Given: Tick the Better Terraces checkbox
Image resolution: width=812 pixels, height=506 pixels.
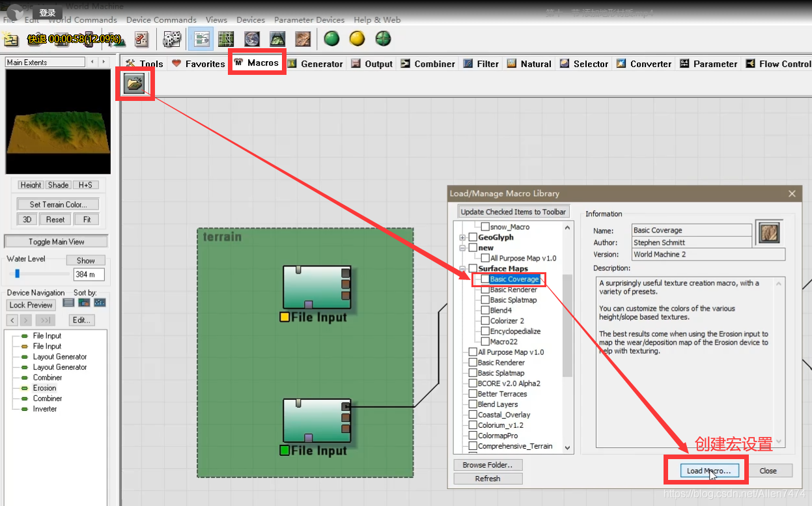Looking at the screenshot, I should [x=473, y=394].
